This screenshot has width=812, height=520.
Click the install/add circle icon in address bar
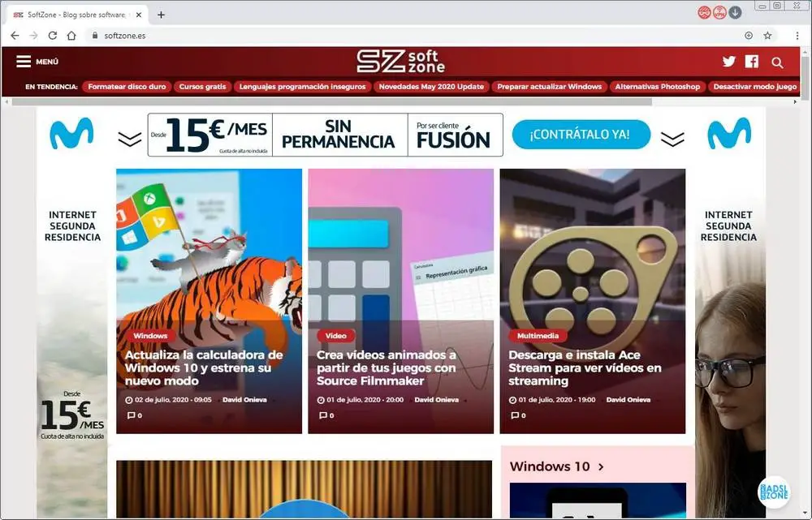point(749,35)
